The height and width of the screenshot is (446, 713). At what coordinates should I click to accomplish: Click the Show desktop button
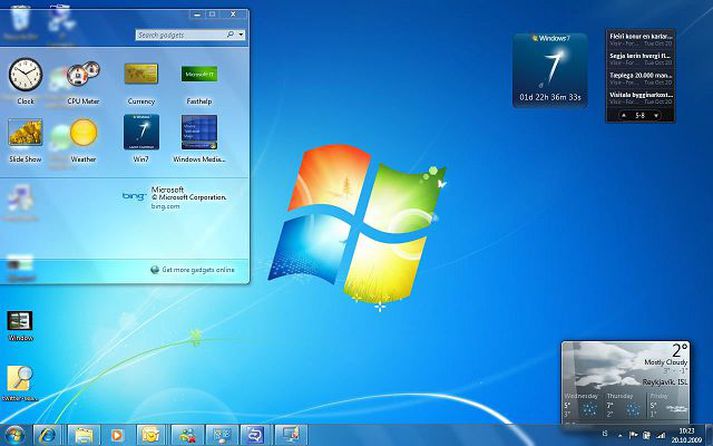[709, 435]
